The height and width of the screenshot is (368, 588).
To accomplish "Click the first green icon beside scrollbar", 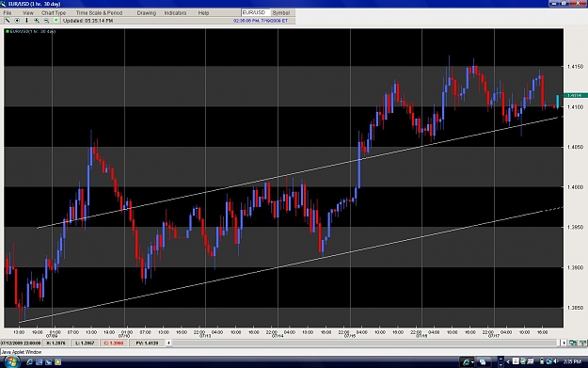I will tap(573, 343).
